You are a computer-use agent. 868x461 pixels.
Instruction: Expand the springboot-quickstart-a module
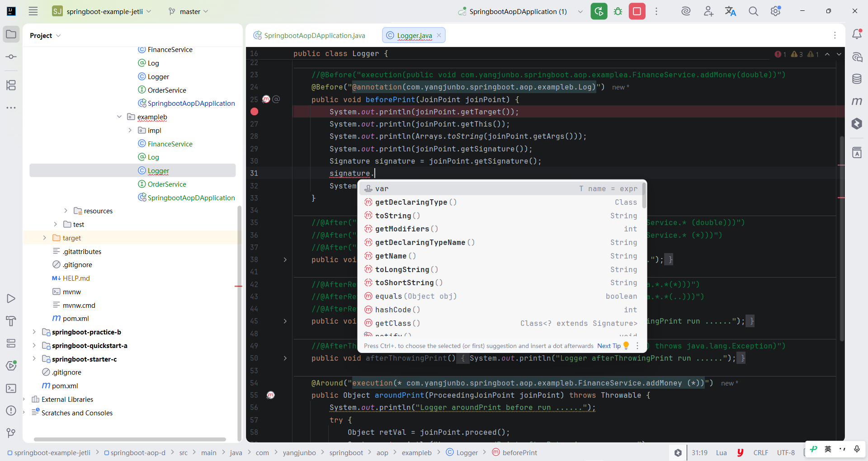coord(34,345)
